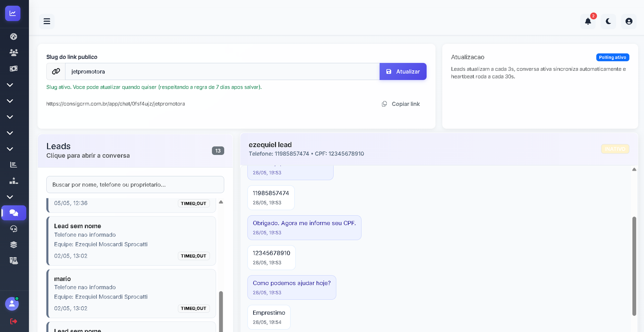Expand the chevron directly below money icon
Viewport: 644px width, 332px height.
coord(10,85)
